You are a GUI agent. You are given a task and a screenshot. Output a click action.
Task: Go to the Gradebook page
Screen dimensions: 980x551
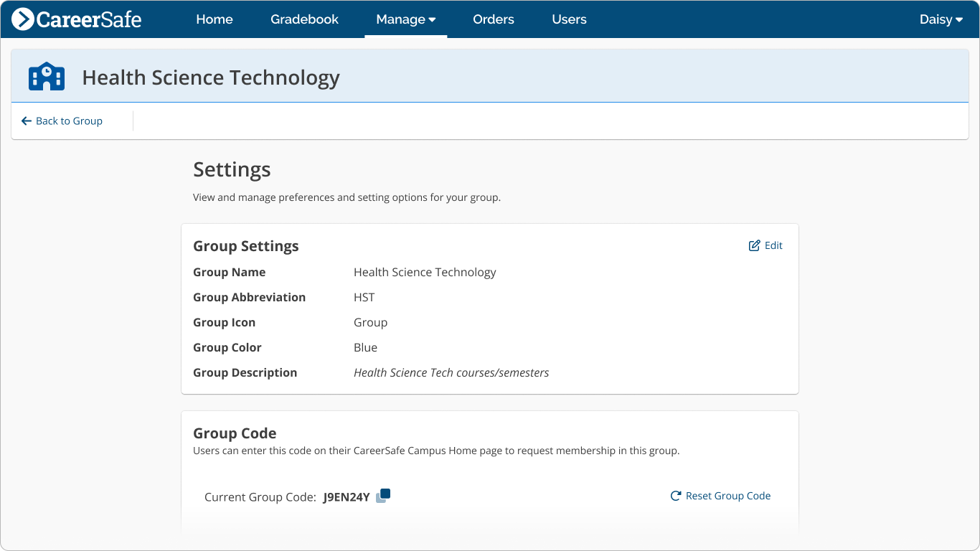[x=304, y=19]
